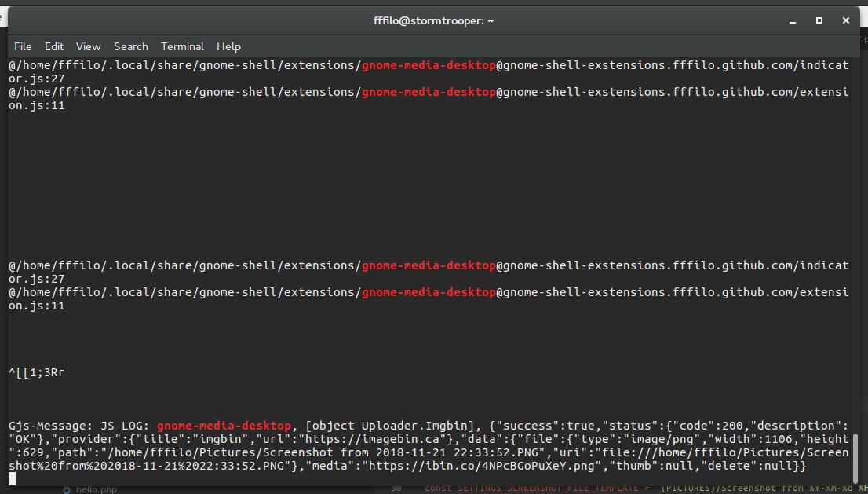The image size is (868, 494).
Task: Click the '^[[1;3Rr' escape sequence text
Action: tap(37, 373)
